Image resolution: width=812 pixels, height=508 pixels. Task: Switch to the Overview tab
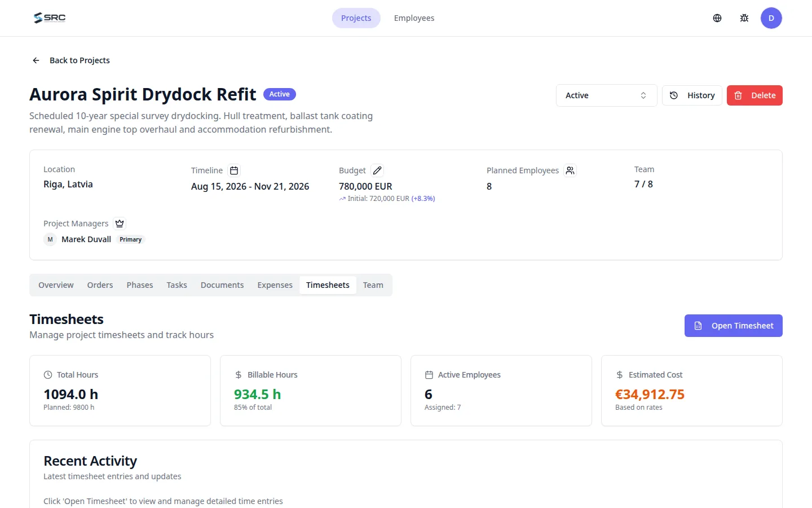tap(56, 285)
